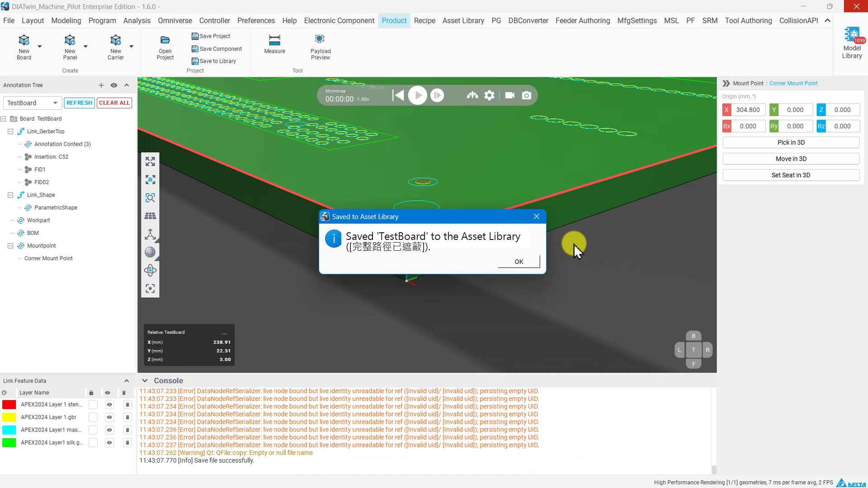Click the CLEAR ALL button

(x=114, y=103)
